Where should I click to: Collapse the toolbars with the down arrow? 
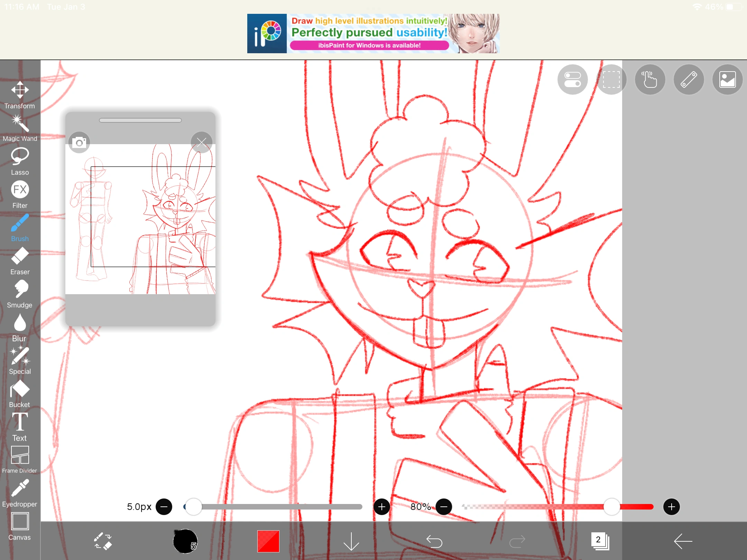point(351,541)
